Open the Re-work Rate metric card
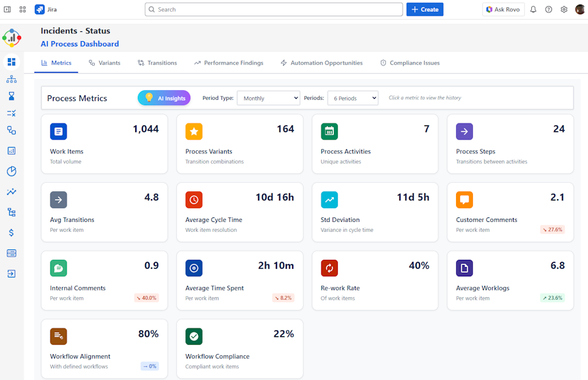588x380 pixels. click(375, 281)
